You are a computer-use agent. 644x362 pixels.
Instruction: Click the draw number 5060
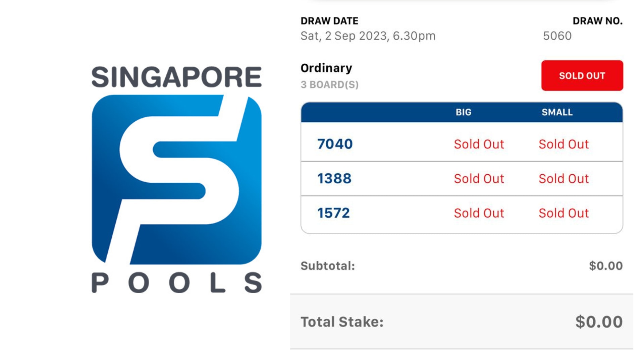(x=557, y=36)
